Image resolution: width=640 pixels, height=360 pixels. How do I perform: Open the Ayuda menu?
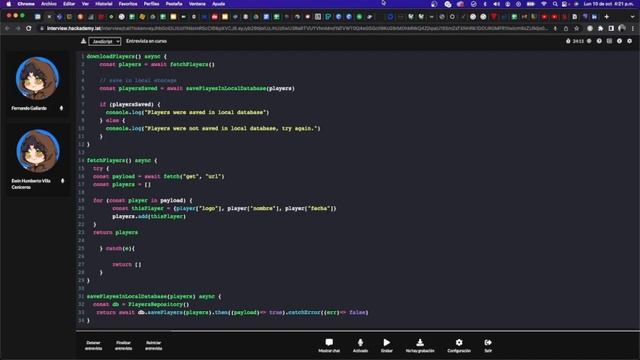coord(219,4)
